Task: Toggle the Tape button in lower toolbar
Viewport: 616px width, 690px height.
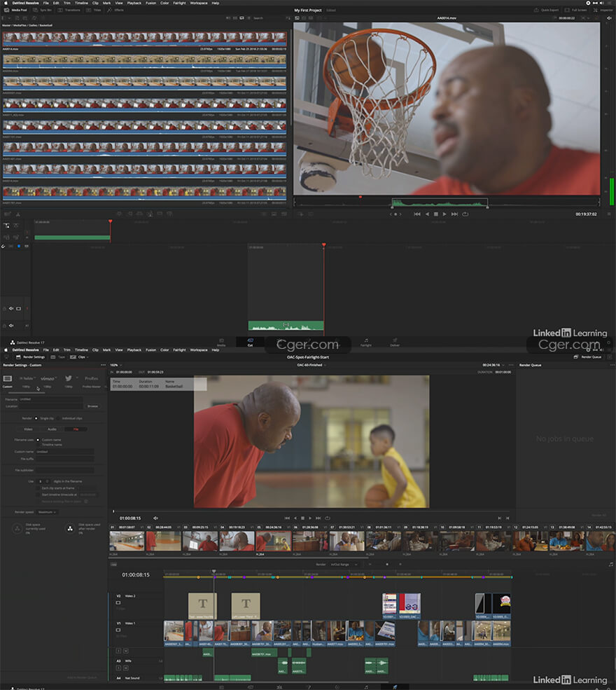Action: tap(58, 357)
